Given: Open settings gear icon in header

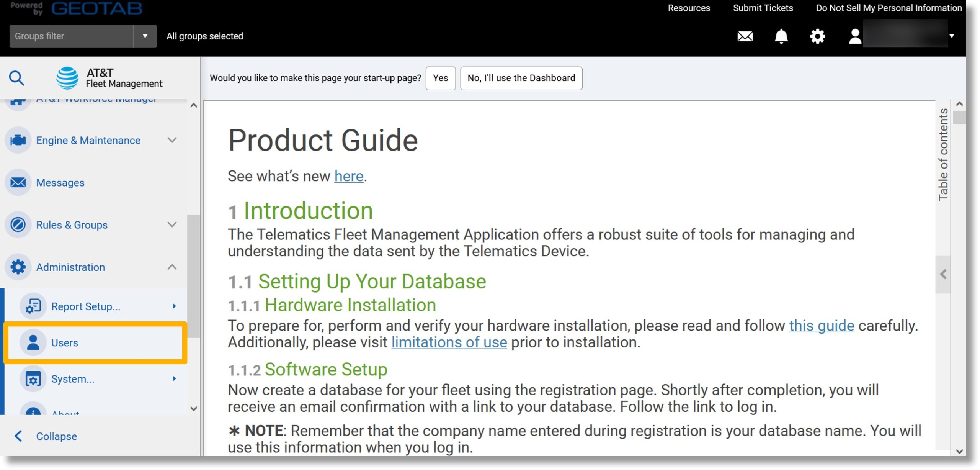Looking at the screenshot, I should [x=817, y=36].
